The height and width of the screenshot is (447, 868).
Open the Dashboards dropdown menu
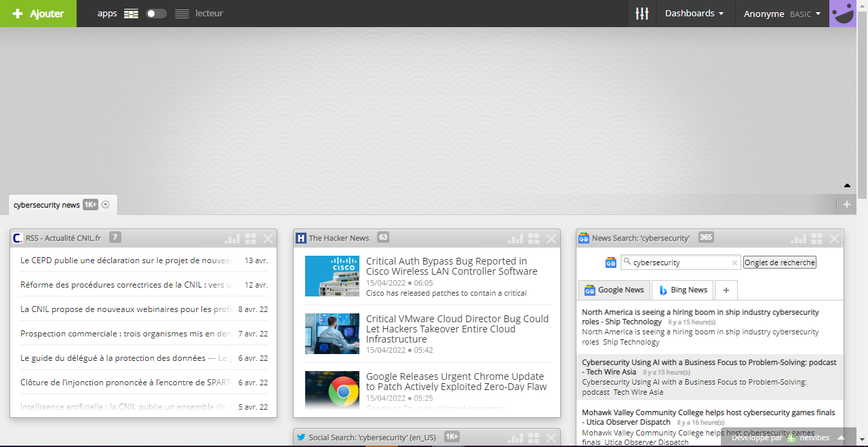tap(694, 14)
